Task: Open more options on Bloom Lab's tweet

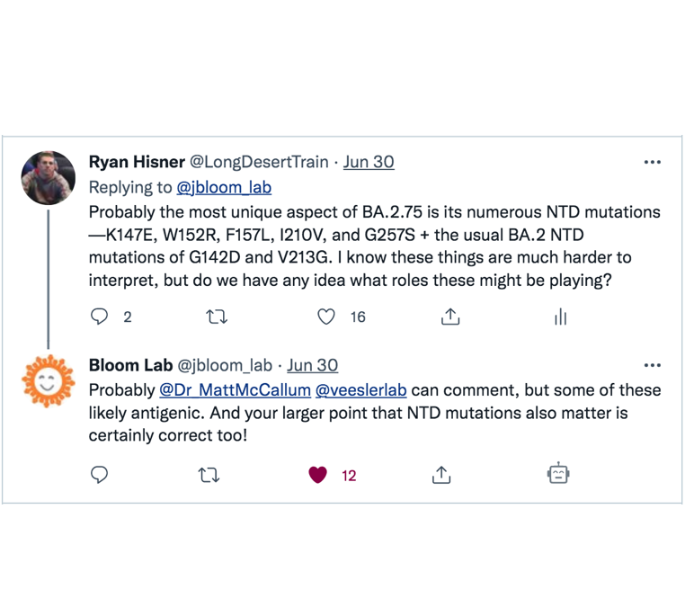Action: (x=653, y=365)
